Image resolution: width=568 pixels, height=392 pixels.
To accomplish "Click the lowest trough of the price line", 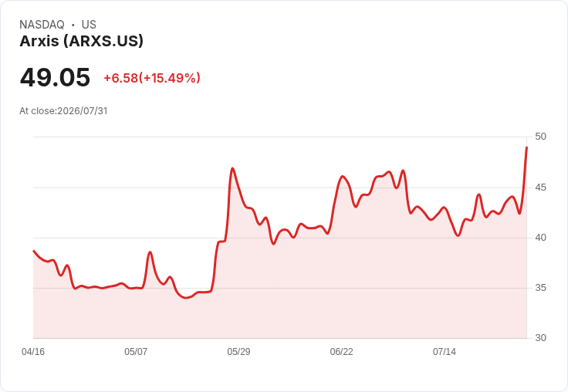I will coord(186,298).
